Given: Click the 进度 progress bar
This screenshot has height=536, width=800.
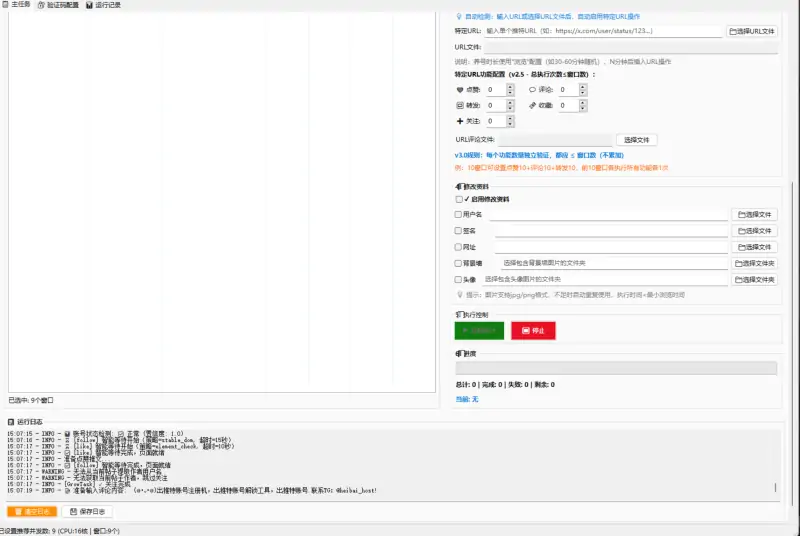Looking at the screenshot, I should tap(615, 368).
